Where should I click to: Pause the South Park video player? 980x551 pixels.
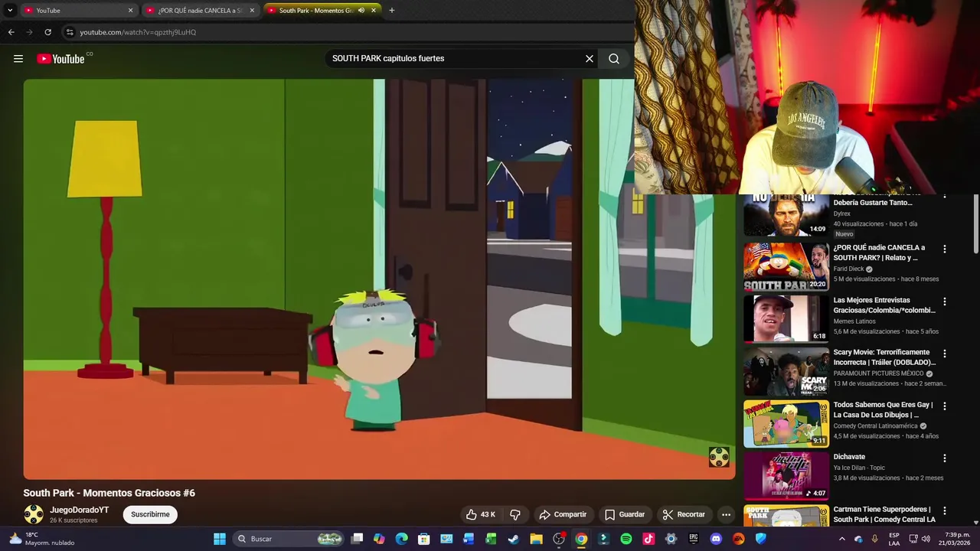point(379,279)
